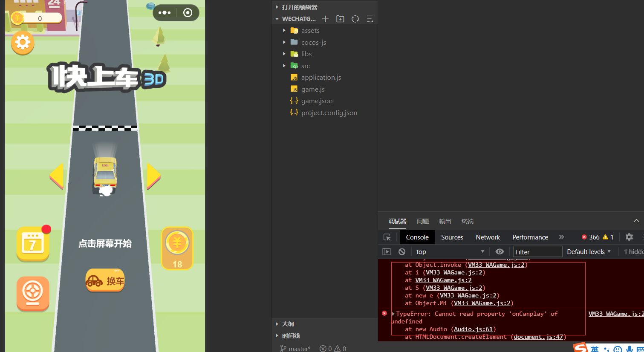Open the orange settings gear in the game
Screen dimensions: 644x352
(x=23, y=42)
